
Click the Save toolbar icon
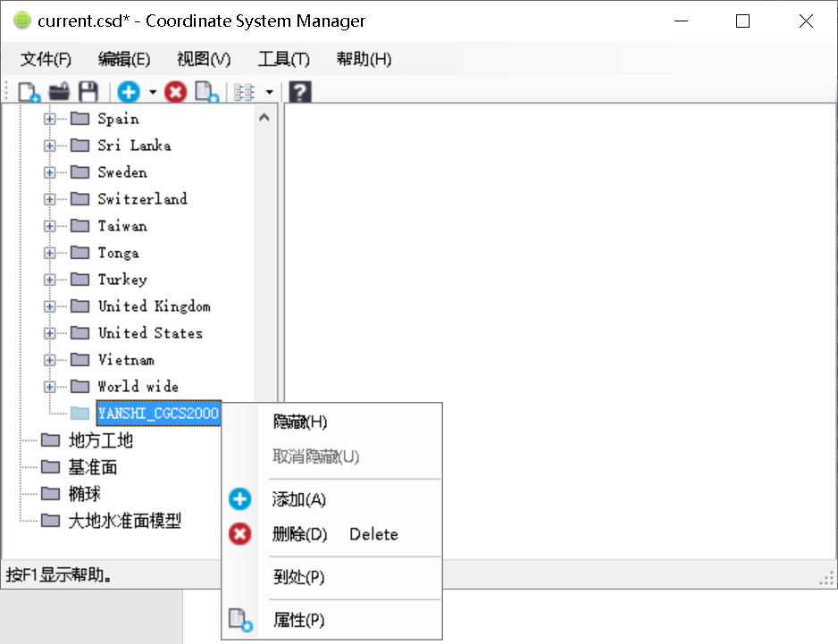coord(87,91)
